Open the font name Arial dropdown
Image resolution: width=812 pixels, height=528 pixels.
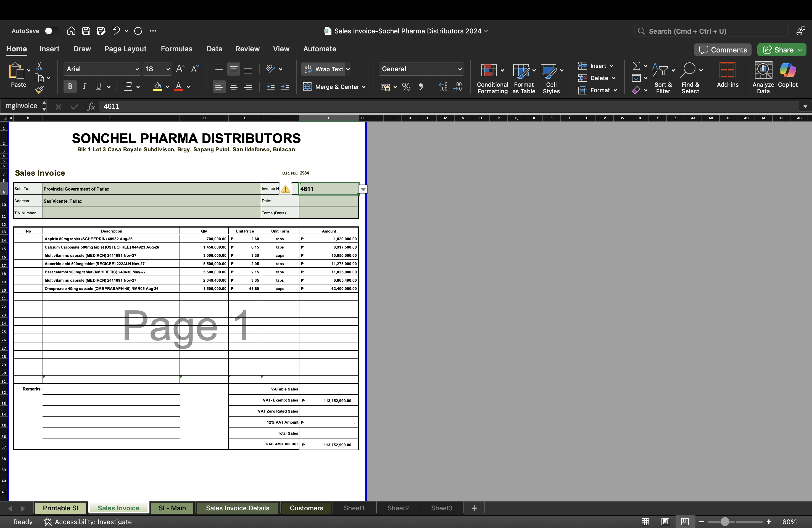tap(137, 69)
